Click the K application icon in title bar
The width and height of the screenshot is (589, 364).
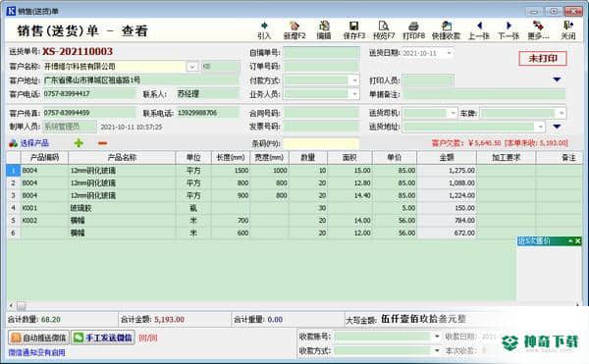pos(11,11)
